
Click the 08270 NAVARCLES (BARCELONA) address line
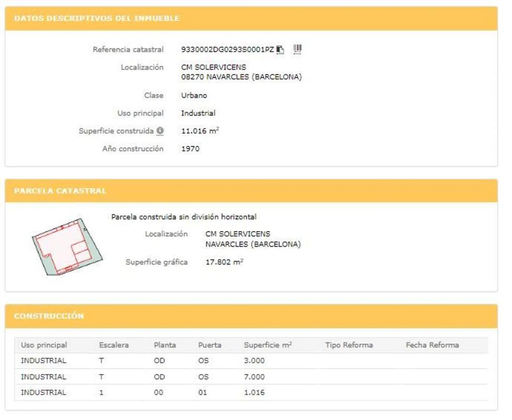242,77
